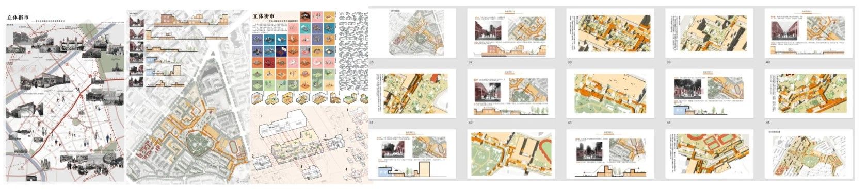This screenshot has width=868, height=191.
Task: Select slide thumbnail numbered 45
Action: (808, 94)
